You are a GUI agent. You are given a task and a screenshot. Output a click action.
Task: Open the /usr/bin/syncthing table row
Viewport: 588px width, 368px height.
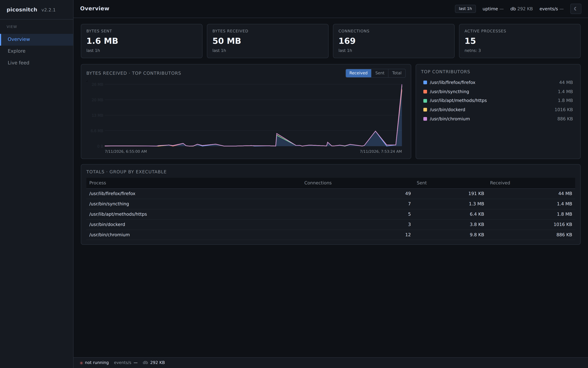[330, 204]
